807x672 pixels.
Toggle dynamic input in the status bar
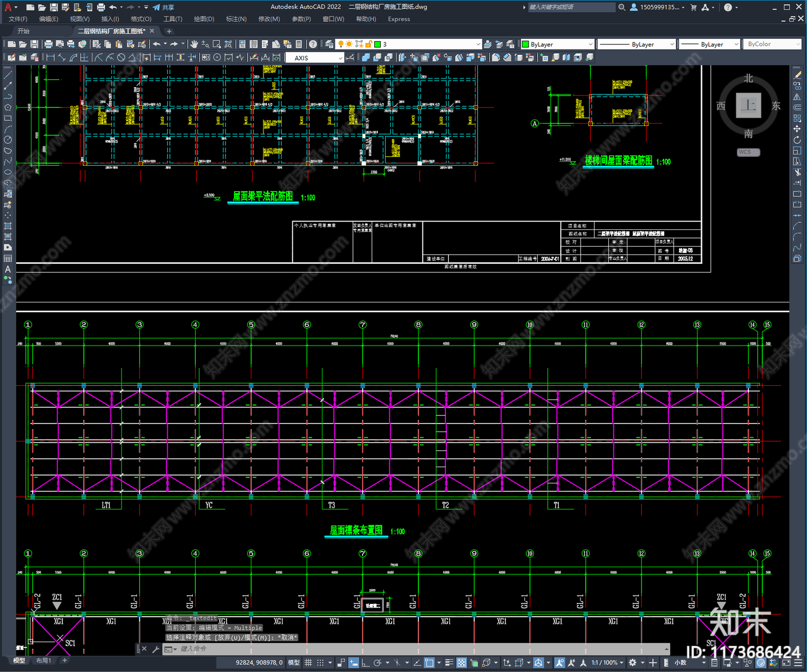point(354,662)
